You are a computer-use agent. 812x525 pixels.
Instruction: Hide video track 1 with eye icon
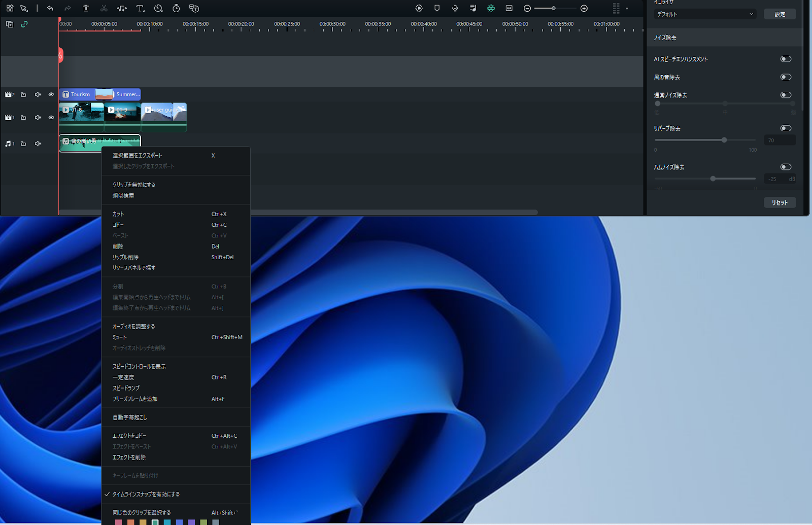pyautogui.click(x=51, y=117)
